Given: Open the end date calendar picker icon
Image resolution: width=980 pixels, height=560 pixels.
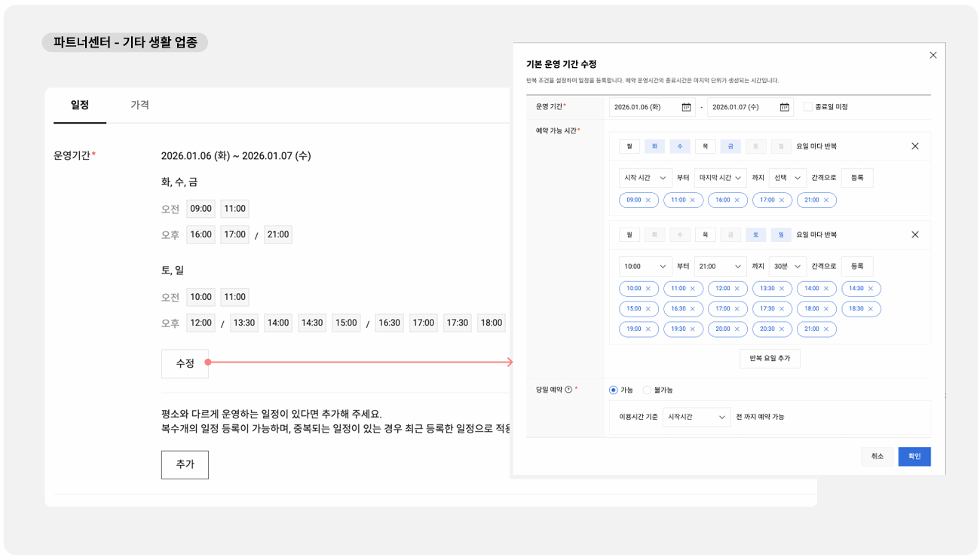Looking at the screenshot, I should (x=784, y=107).
